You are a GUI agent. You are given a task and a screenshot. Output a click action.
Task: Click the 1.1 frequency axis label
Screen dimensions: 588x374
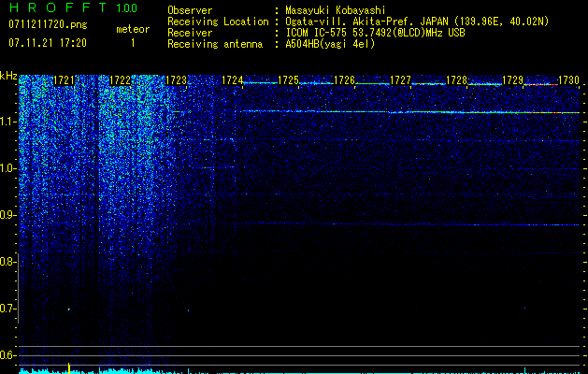tap(7, 122)
